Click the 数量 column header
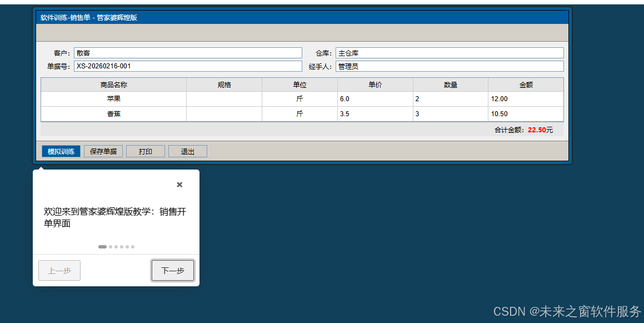 (x=451, y=85)
